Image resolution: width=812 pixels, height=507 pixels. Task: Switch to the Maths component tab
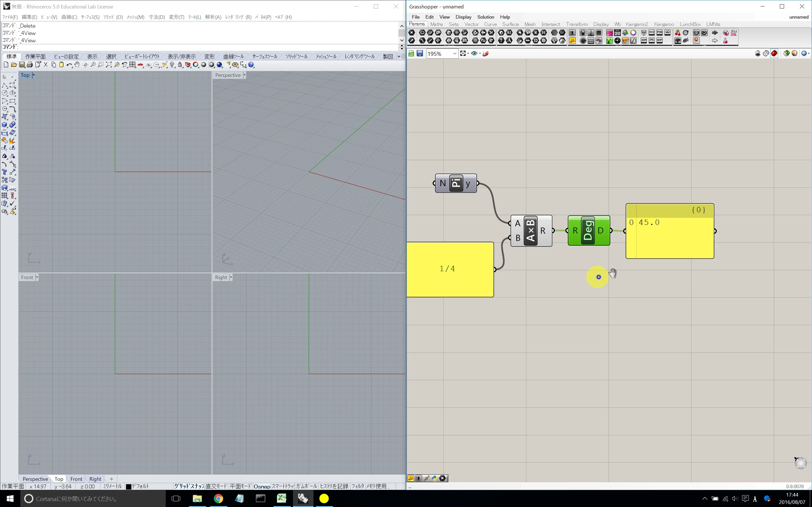(x=436, y=24)
